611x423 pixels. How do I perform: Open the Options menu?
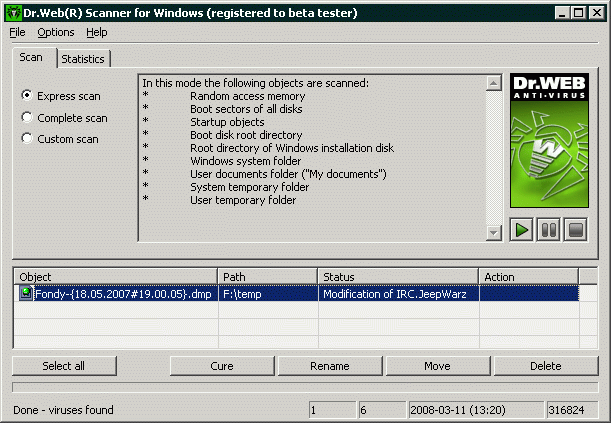point(56,32)
